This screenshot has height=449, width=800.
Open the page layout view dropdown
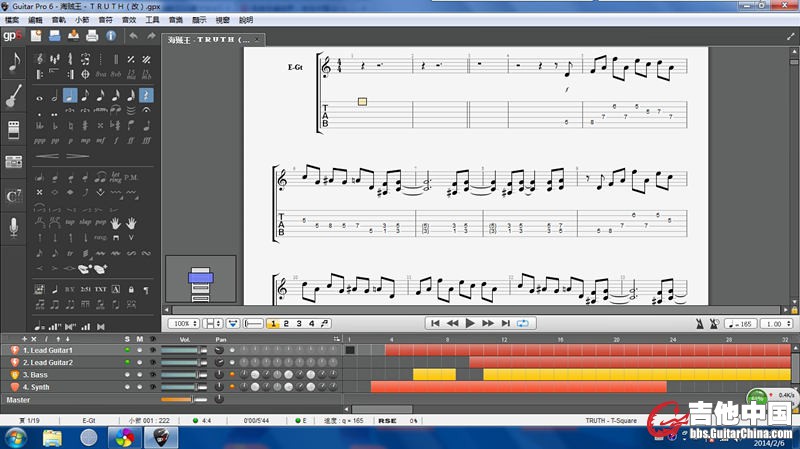(212, 323)
